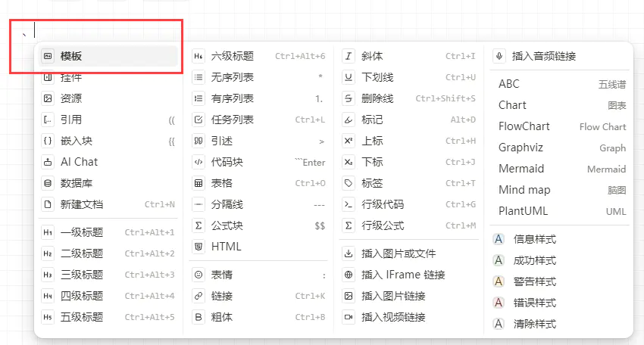Image resolution: width=644 pixels, height=345 pixels.
Task: Click the 分隔线 divider icon
Action: coord(199,204)
